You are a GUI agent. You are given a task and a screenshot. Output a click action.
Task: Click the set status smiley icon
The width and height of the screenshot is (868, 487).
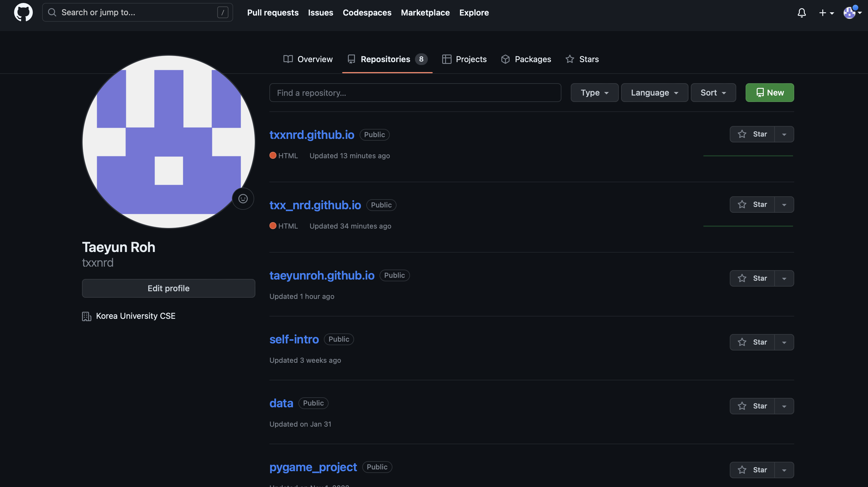(x=243, y=199)
